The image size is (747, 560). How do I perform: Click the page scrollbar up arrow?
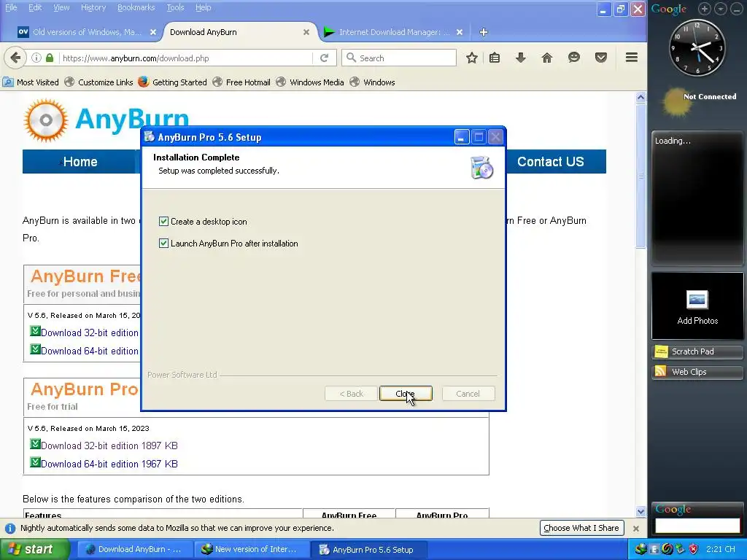coord(640,97)
